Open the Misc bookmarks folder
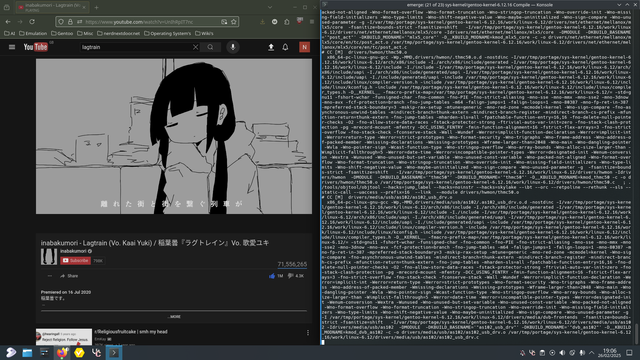Viewport: 640px width, 360px height. coord(85,33)
